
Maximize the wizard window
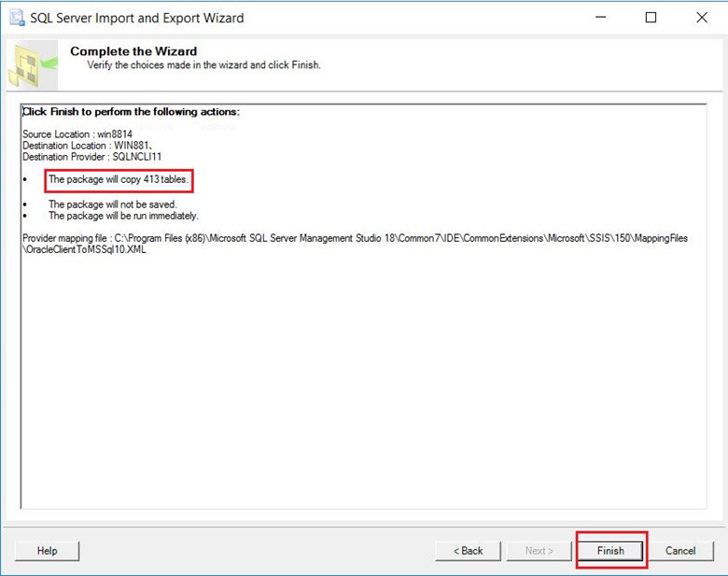(x=651, y=18)
